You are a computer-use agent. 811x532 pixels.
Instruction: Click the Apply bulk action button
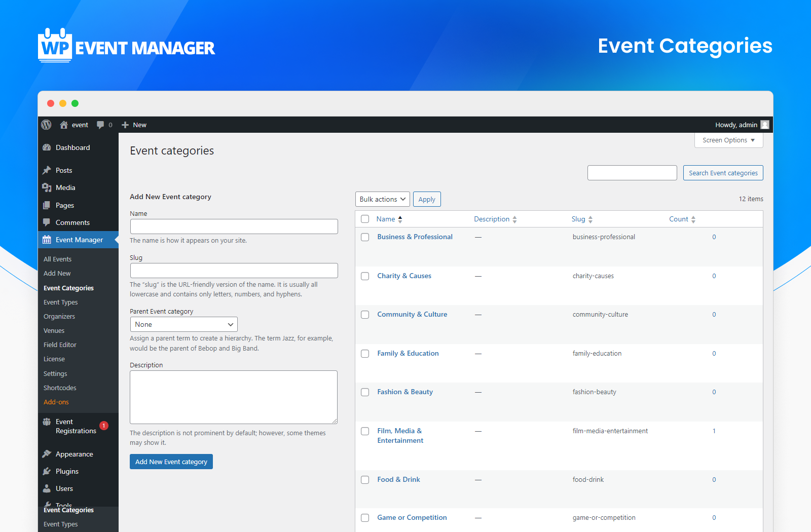pyautogui.click(x=427, y=199)
